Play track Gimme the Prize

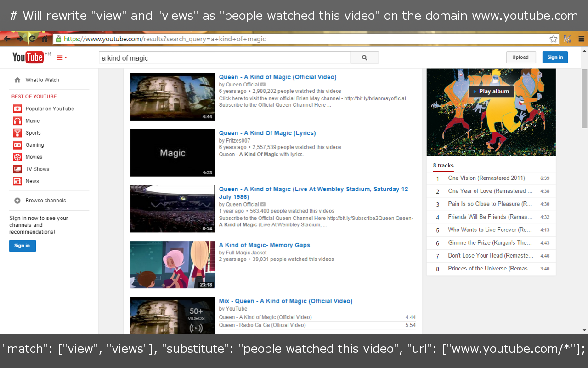491,242
